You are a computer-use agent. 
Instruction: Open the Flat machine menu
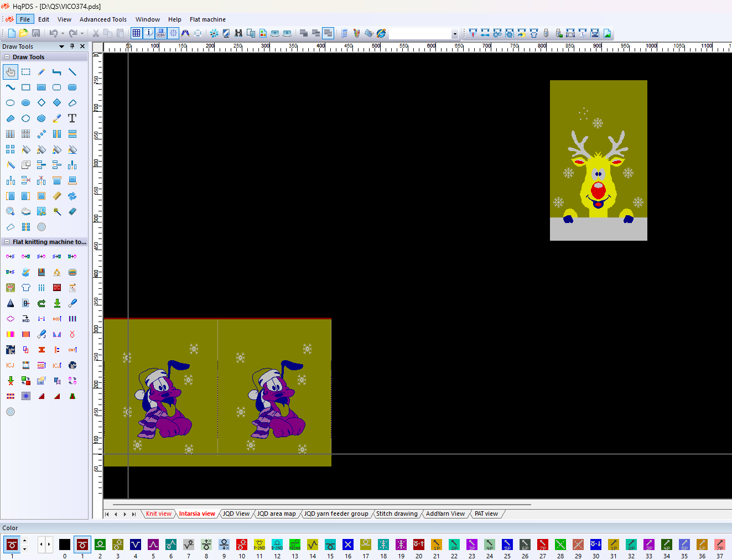click(x=207, y=19)
